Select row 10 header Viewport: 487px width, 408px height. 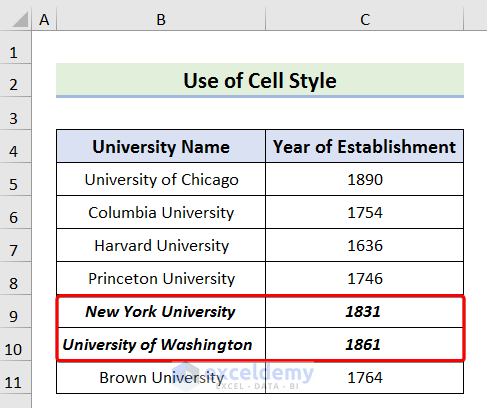(15, 344)
